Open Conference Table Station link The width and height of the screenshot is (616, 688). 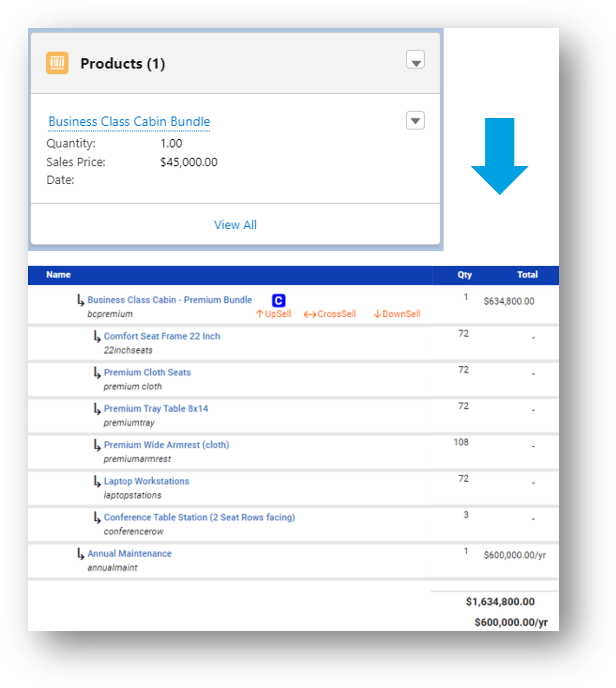click(x=199, y=518)
